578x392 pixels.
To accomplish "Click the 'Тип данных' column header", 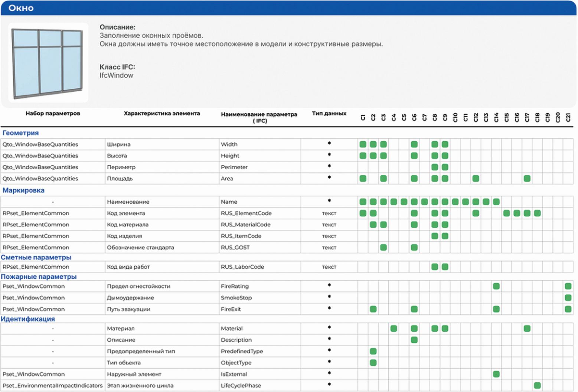I will click(329, 113).
